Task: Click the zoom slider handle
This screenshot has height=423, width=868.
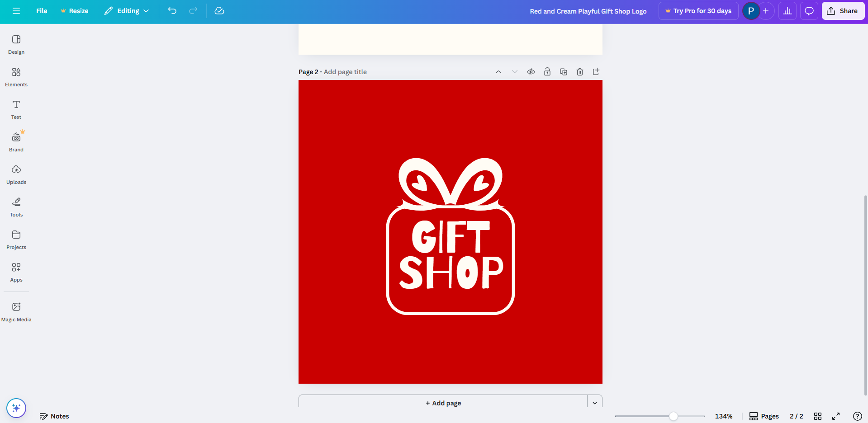Action: [x=674, y=416]
